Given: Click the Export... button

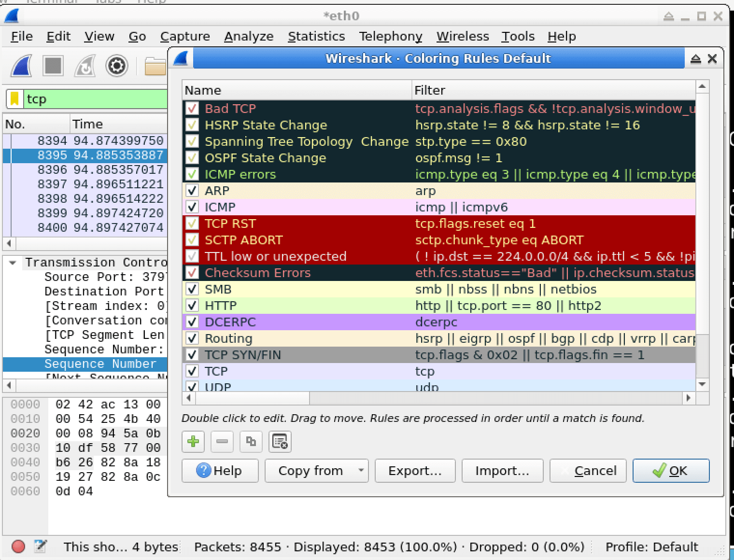Looking at the screenshot, I should pyautogui.click(x=415, y=470).
